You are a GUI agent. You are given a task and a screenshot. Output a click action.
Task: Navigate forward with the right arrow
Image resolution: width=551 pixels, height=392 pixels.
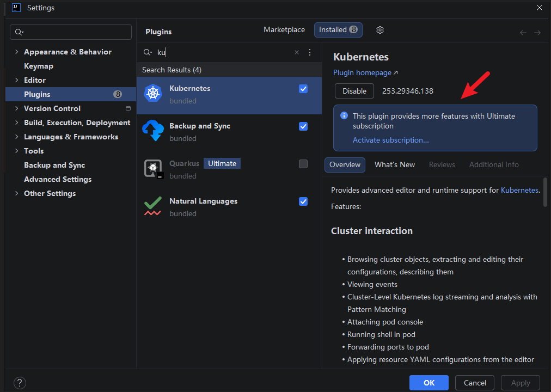click(537, 33)
